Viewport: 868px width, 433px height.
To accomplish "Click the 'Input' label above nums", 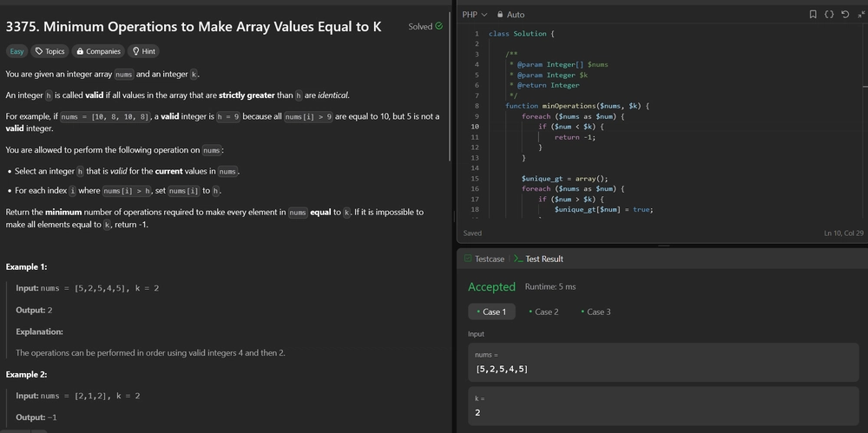I will click(x=476, y=334).
